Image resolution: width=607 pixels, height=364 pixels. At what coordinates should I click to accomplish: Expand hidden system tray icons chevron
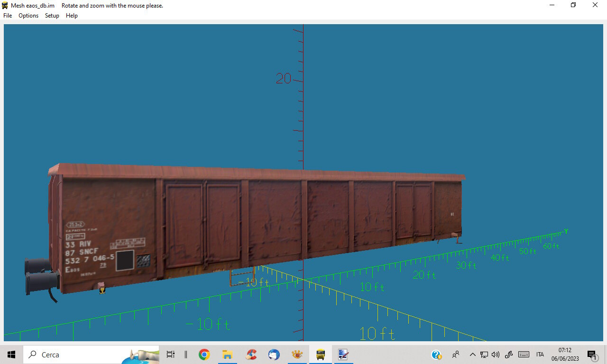tap(472, 355)
